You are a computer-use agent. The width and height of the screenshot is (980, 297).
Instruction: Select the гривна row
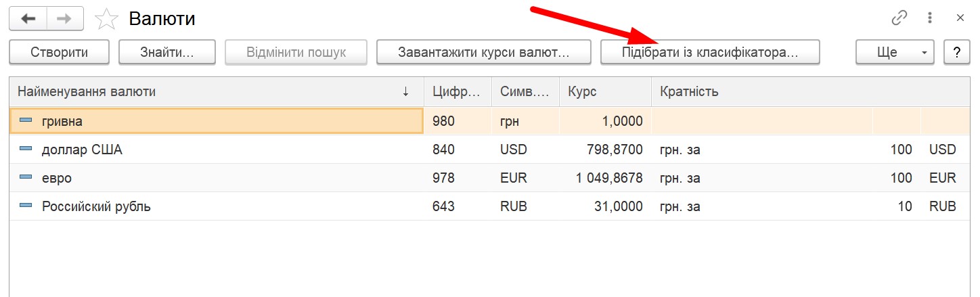point(490,121)
